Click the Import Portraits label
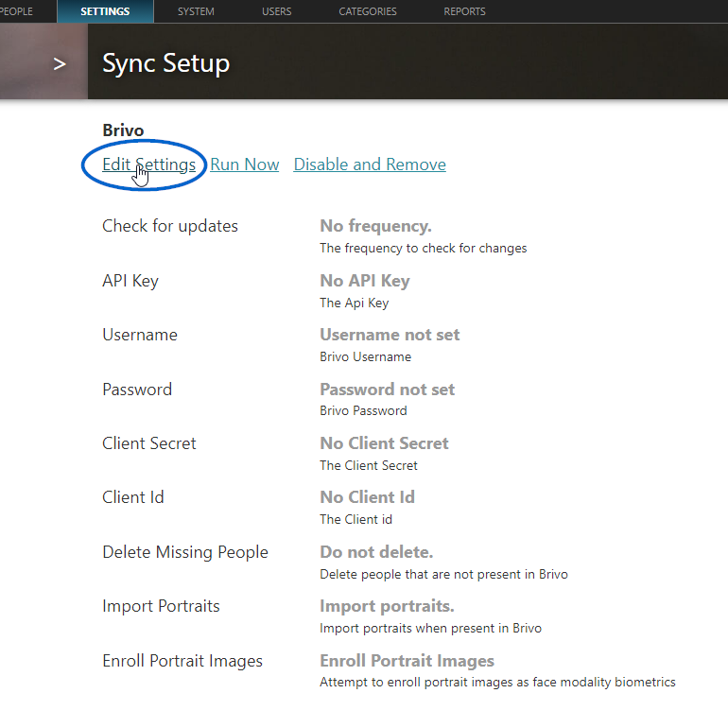Viewport: 728px width, 728px height. coord(161,606)
